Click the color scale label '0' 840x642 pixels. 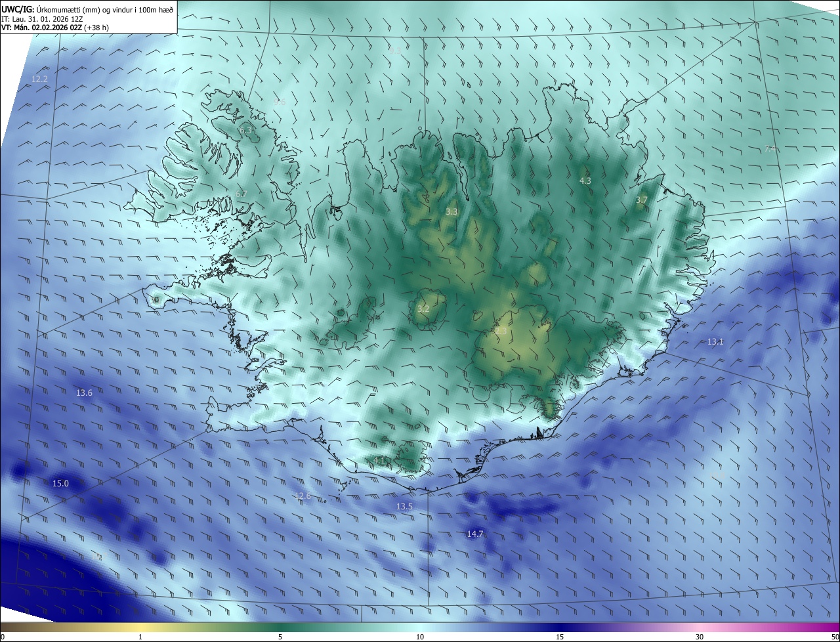coord(3,637)
